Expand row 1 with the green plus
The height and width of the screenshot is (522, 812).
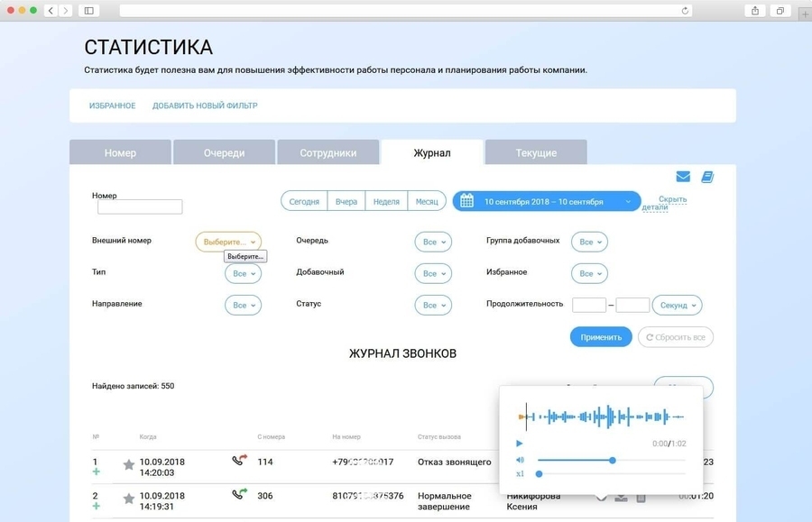(96, 472)
